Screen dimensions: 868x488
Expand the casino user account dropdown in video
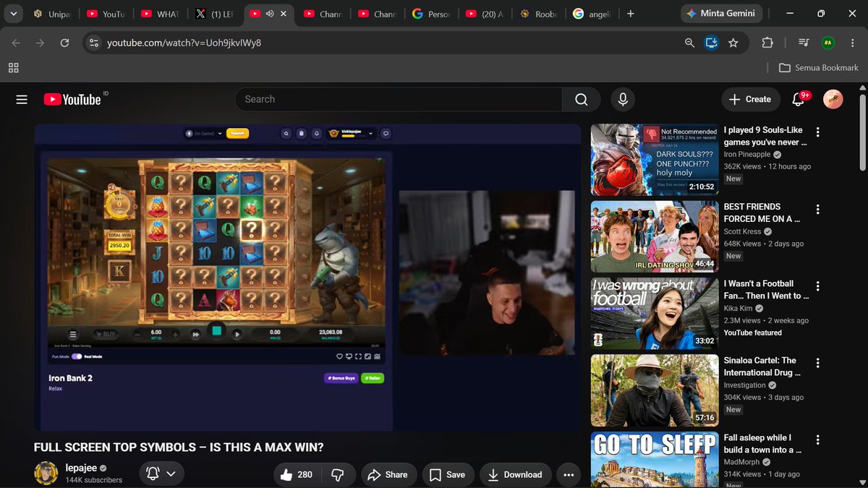[370, 133]
